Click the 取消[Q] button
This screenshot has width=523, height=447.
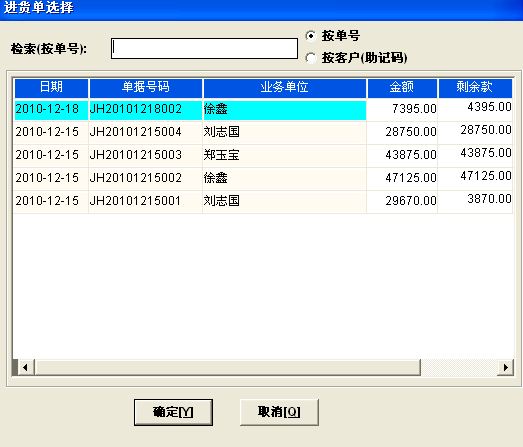[279, 412]
